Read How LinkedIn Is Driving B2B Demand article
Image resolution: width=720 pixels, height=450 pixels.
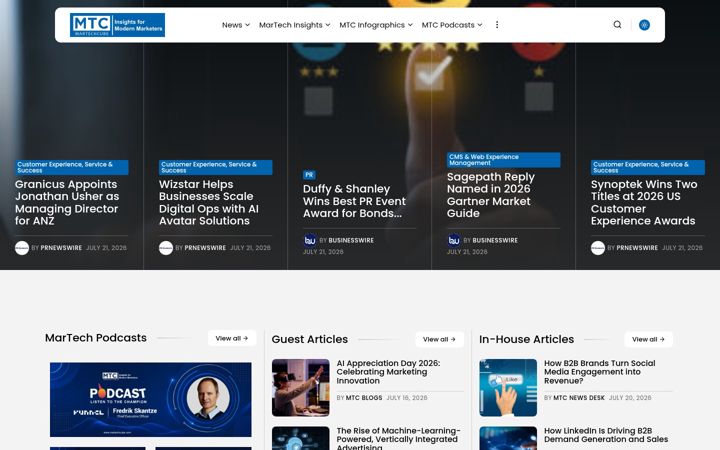click(x=606, y=435)
